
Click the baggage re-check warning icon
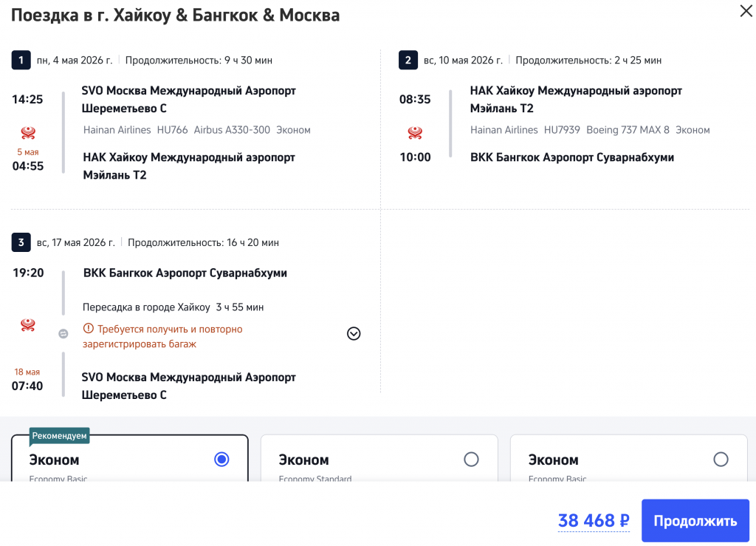tap(89, 329)
